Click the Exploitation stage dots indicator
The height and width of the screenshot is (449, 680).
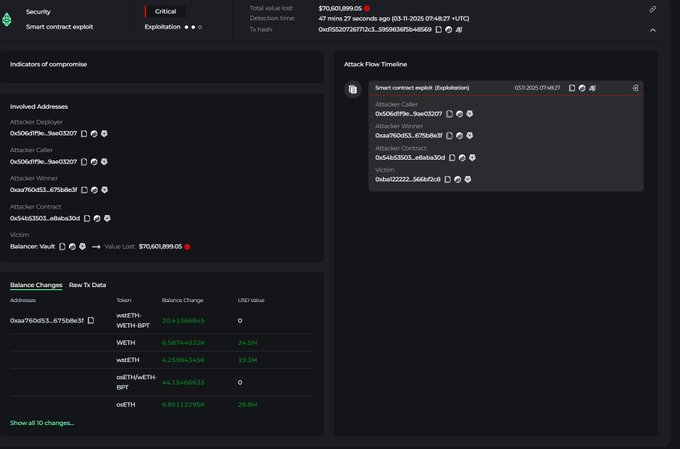pyautogui.click(x=193, y=27)
